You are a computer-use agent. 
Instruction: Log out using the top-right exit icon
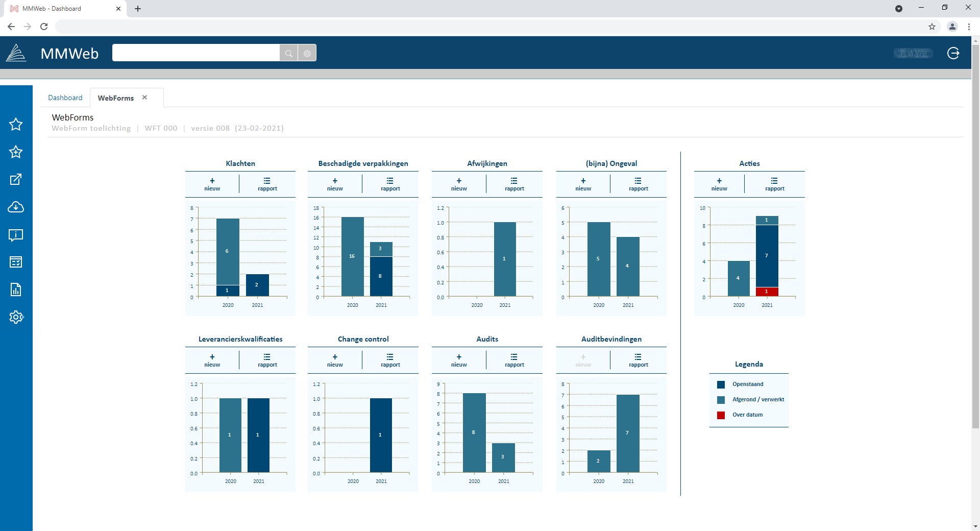pyautogui.click(x=953, y=53)
